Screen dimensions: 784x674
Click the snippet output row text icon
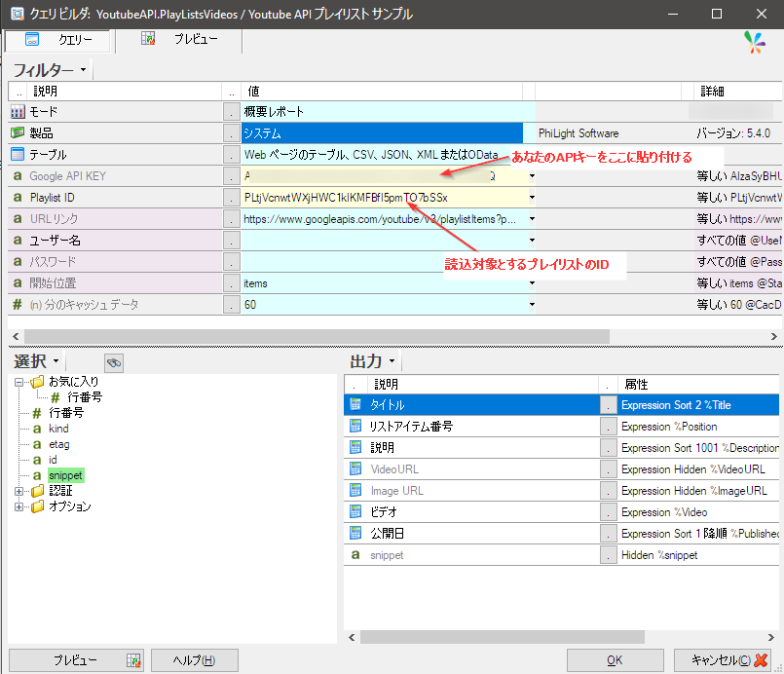pos(355,555)
